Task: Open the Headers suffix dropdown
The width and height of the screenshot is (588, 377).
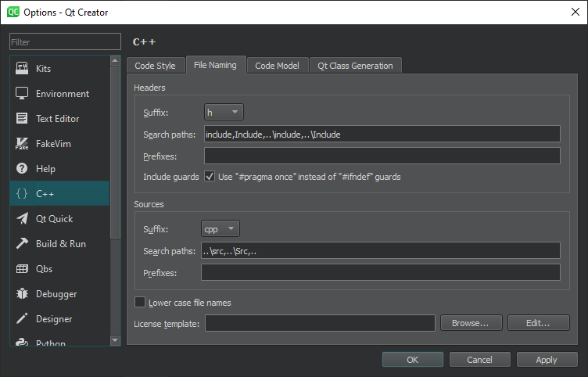Action: pos(224,112)
